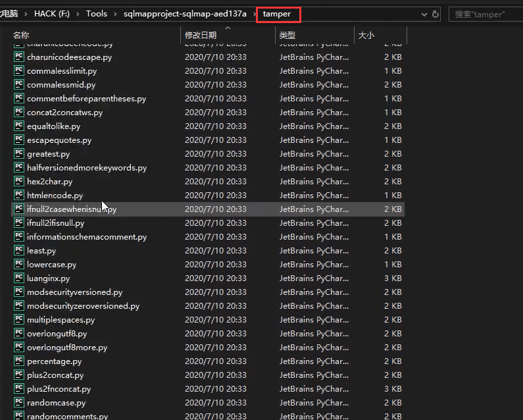Click the luanginx.py file icon

(x=18, y=278)
